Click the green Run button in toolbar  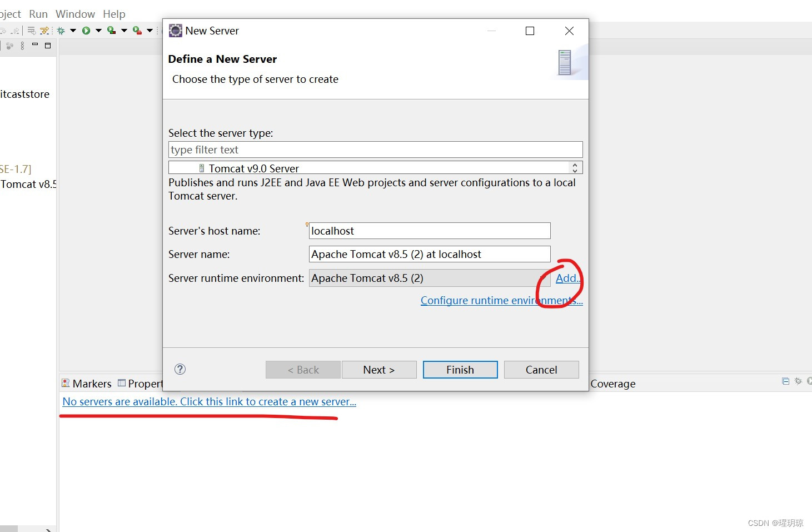(86, 31)
